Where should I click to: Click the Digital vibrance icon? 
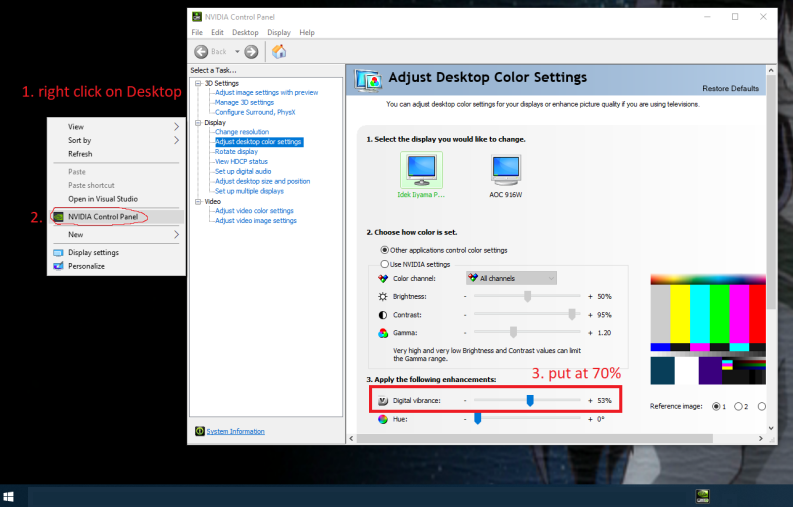(383, 400)
